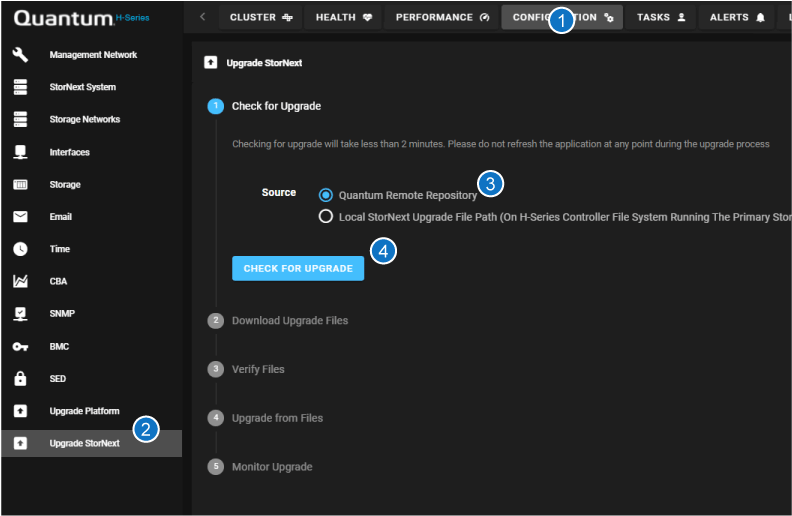Go to the Alerts tab

click(736, 17)
